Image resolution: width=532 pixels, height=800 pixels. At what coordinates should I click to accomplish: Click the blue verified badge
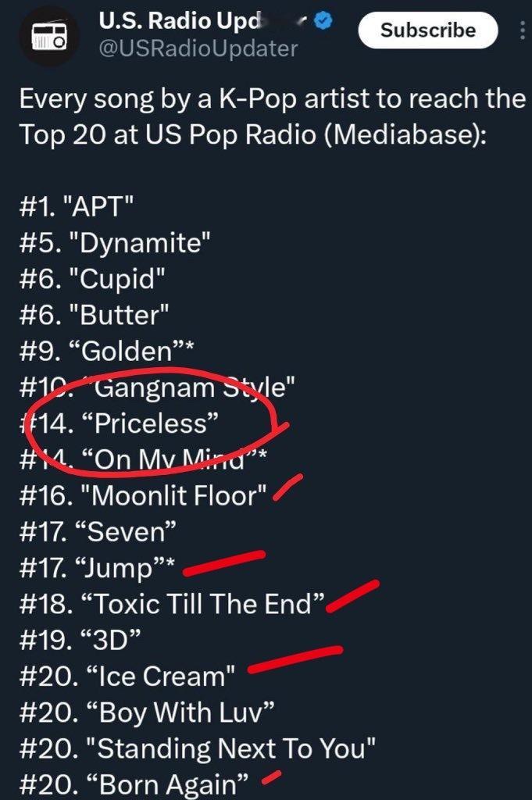point(323,21)
